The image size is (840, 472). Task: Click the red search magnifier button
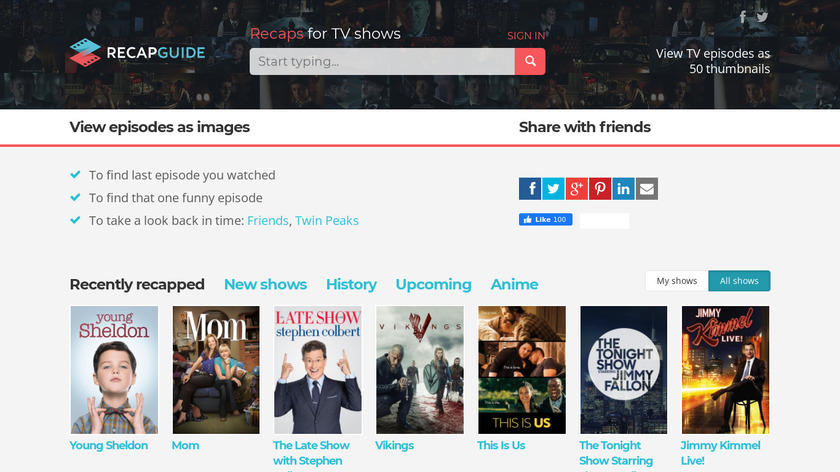[530, 61]
